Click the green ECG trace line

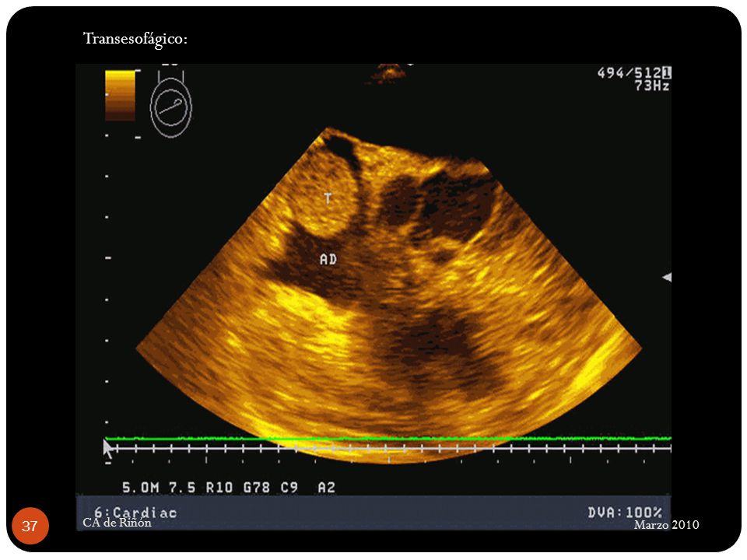(x=388, y=438)
